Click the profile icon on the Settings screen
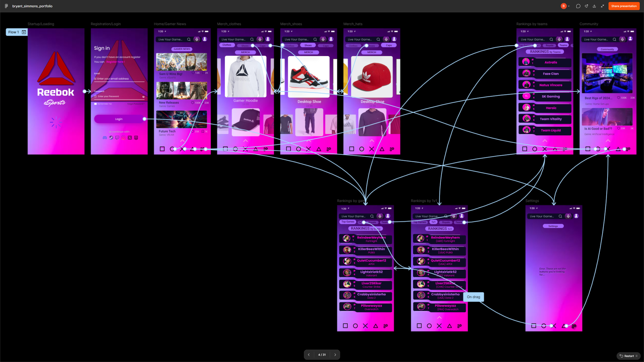Viewport: 644px width, 362px height. pyautogui.click(x=576, y=216)
